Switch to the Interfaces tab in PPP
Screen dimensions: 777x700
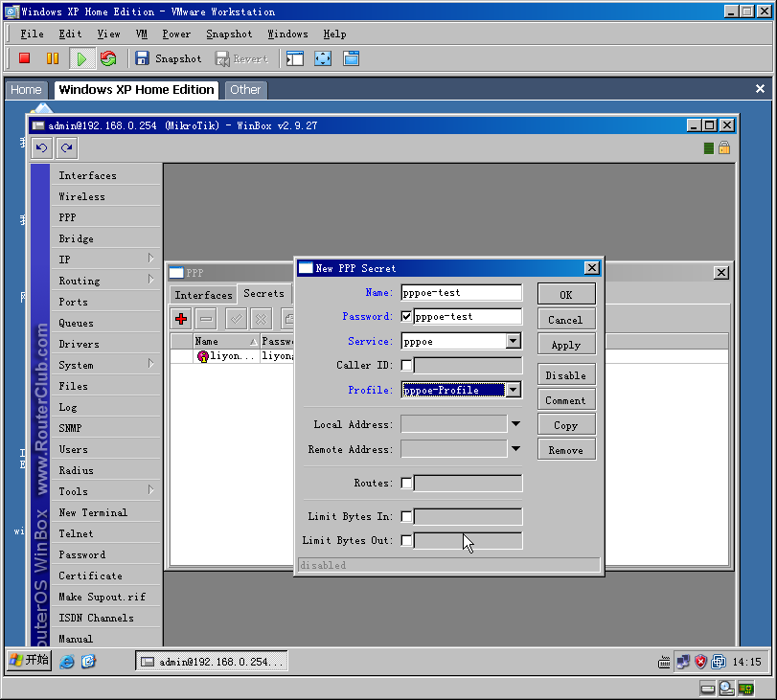tap(204, 295)
